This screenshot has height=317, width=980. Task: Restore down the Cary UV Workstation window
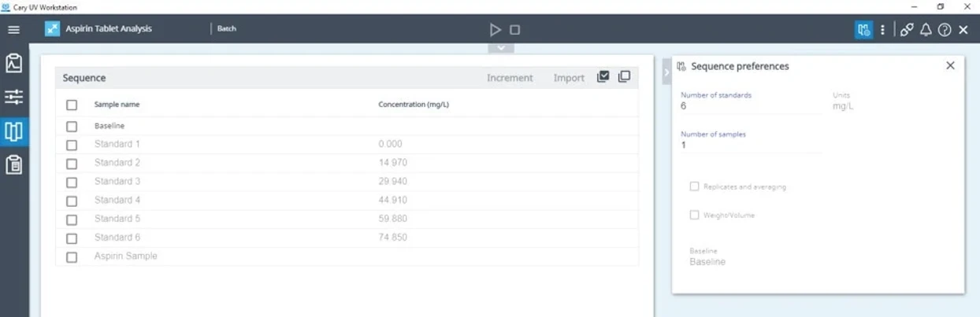(941, 6)
